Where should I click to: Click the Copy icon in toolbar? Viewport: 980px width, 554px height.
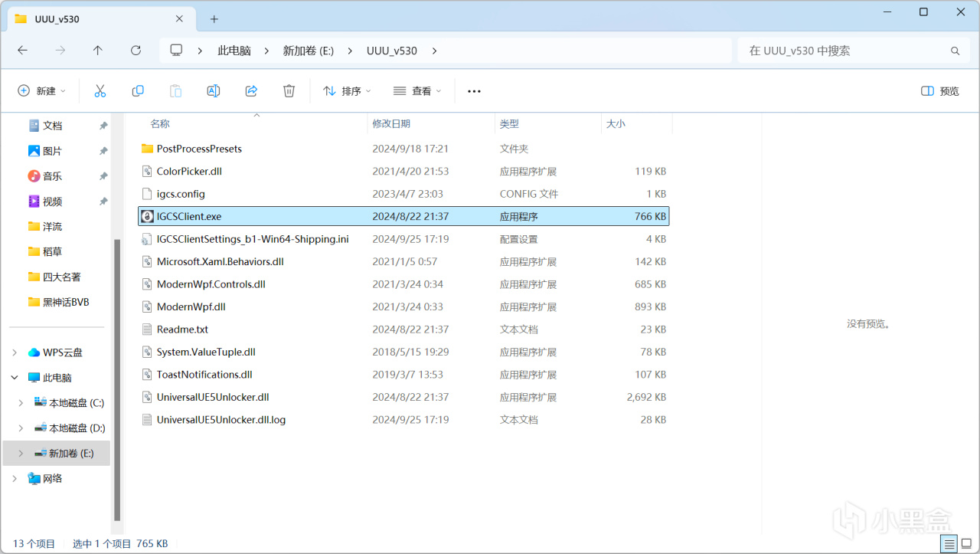pos(138,91)
